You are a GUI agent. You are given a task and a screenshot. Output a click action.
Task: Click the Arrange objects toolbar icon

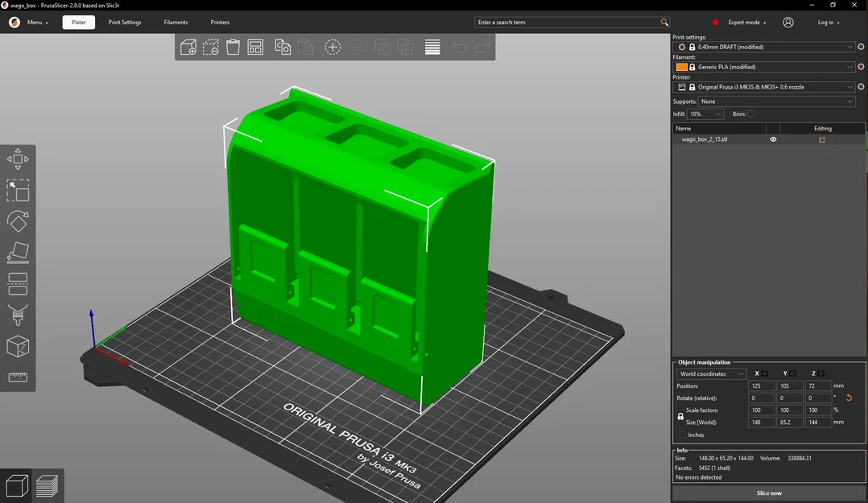pos(255,47)
